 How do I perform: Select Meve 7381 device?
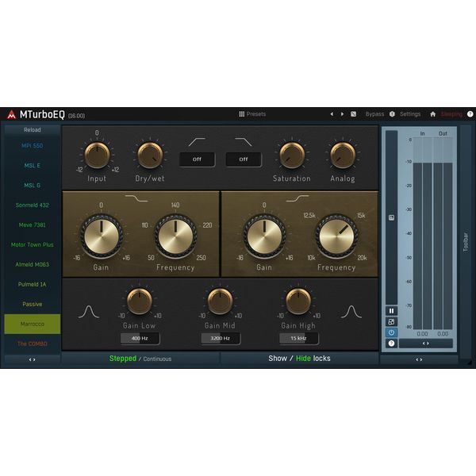tap(33, 225)
